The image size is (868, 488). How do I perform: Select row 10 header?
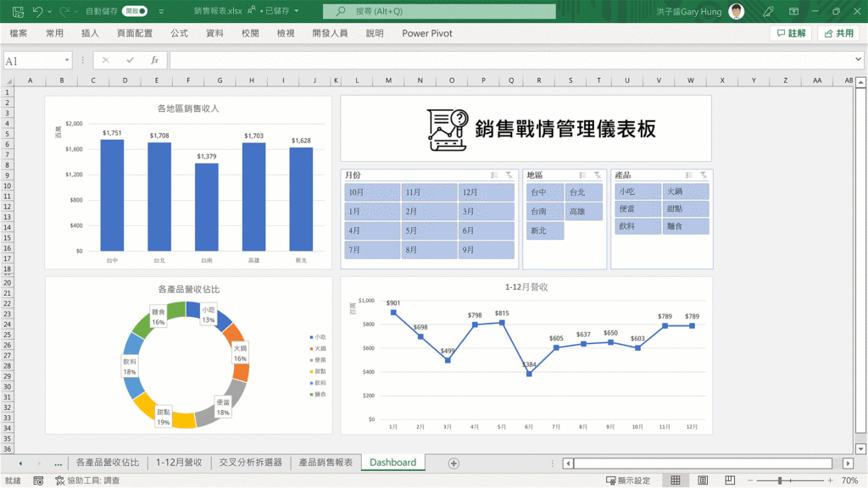[x=7, y=186]
